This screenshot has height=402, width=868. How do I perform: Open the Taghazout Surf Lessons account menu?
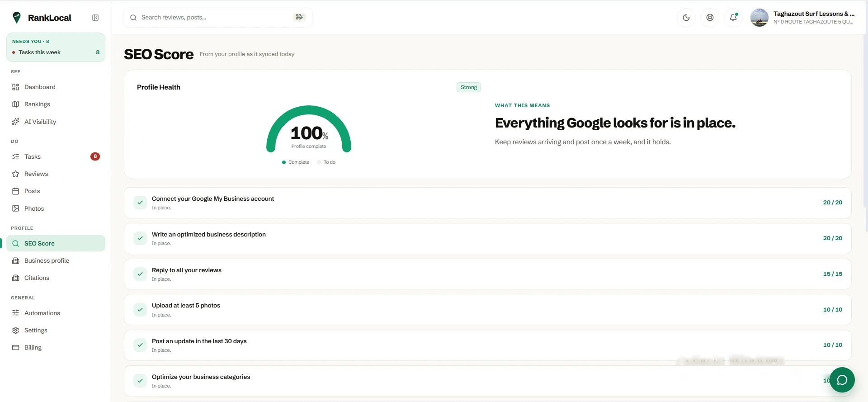803,18
